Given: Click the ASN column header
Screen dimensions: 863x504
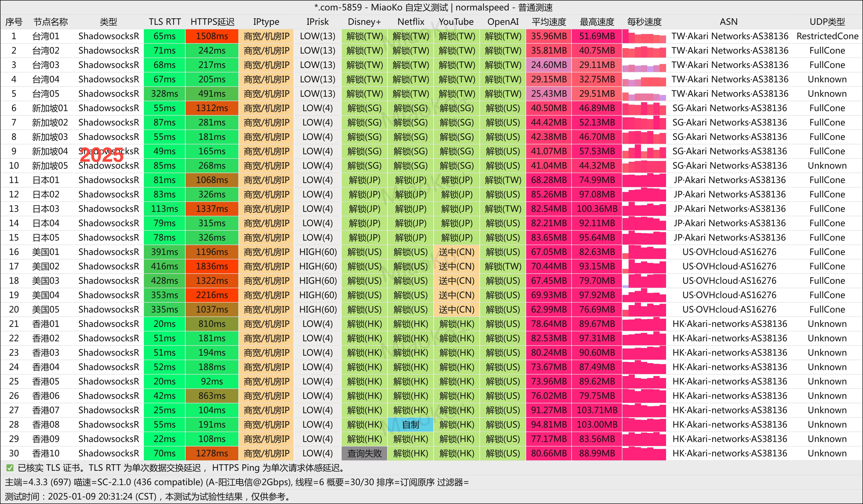Looking at the screenshot, I should coord(728,22).
